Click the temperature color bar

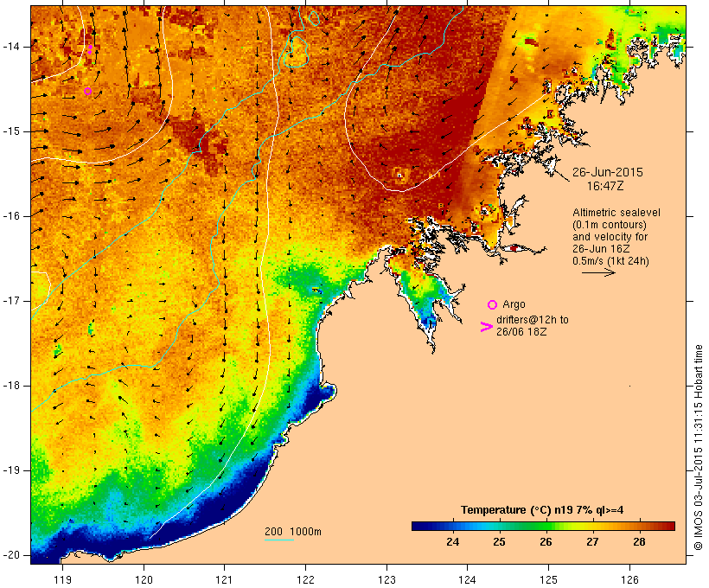543,526
